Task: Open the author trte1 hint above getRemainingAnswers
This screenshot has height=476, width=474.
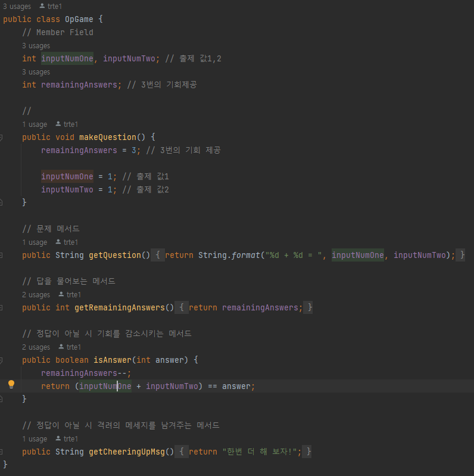Action: 70,294
